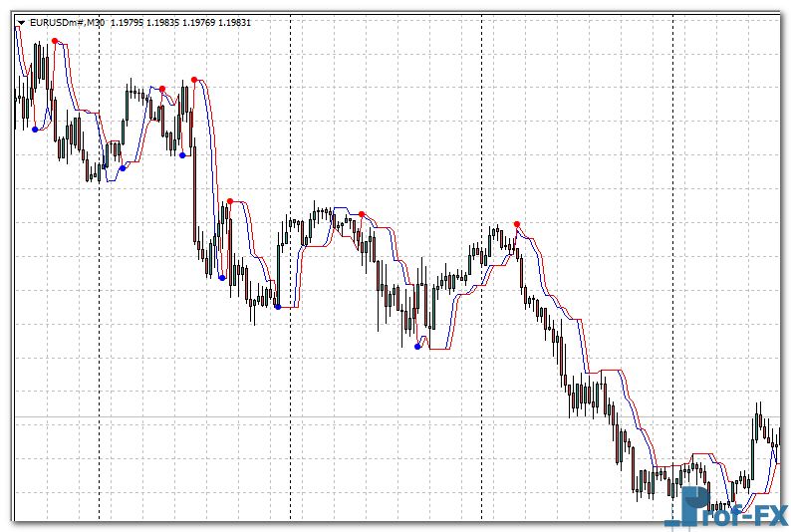The width and height of the screenshot is (791, 532).
Task: Click the rightmost red signal dot
Action: (516, 224)
